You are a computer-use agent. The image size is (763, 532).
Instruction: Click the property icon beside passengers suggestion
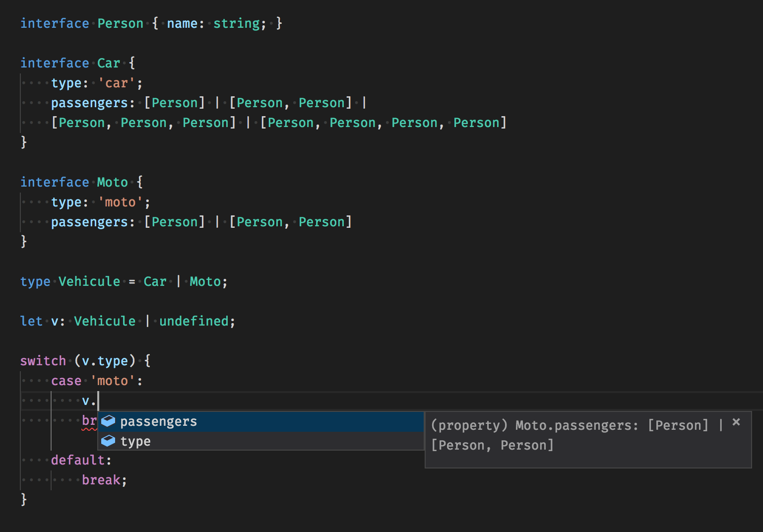pos(107,421)
